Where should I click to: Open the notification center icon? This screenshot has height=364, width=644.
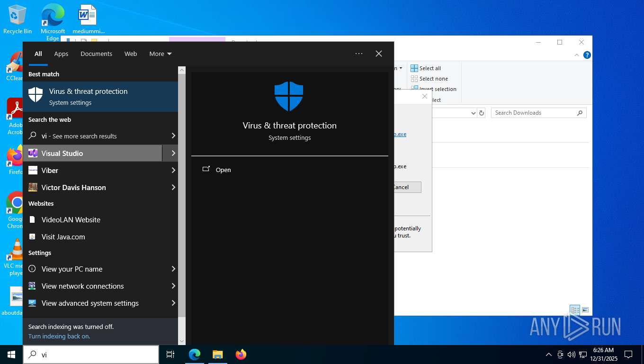coord(628,355)
